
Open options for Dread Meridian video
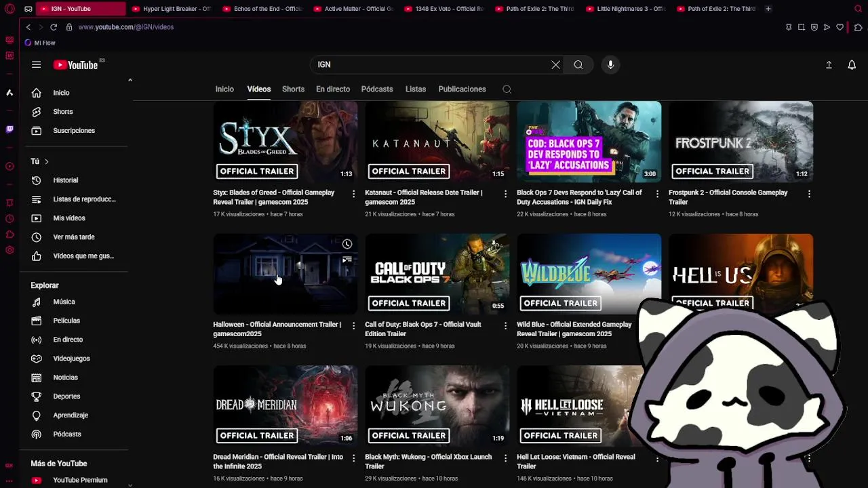[353, 458]
